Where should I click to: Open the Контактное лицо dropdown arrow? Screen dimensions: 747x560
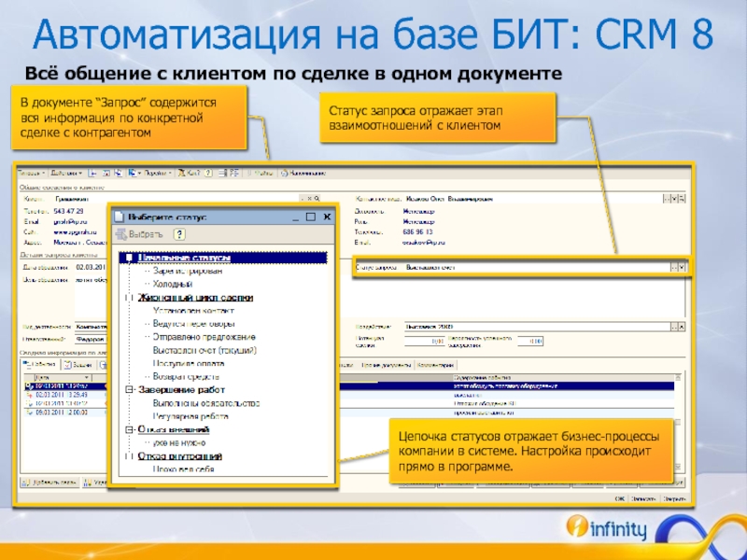click(674, 199)
